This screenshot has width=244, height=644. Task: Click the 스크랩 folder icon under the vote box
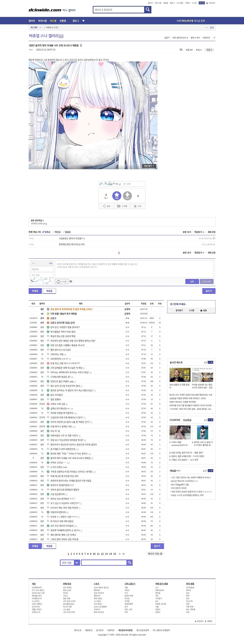(119, 206)
